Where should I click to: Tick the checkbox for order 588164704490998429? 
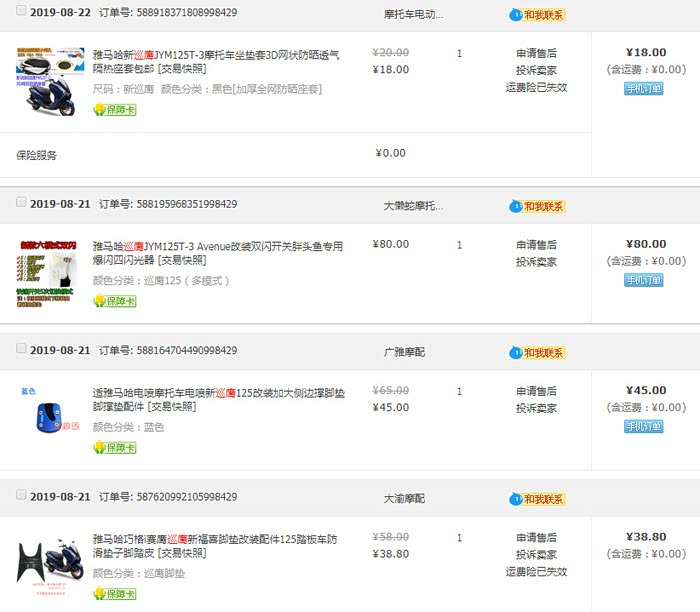(21, 348)
